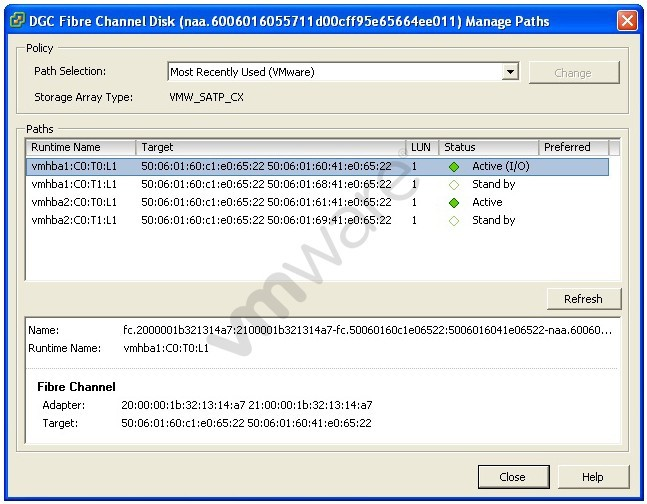Click Runtime Name value in details pane
This screenshot has height=504, width=647.
166,348
